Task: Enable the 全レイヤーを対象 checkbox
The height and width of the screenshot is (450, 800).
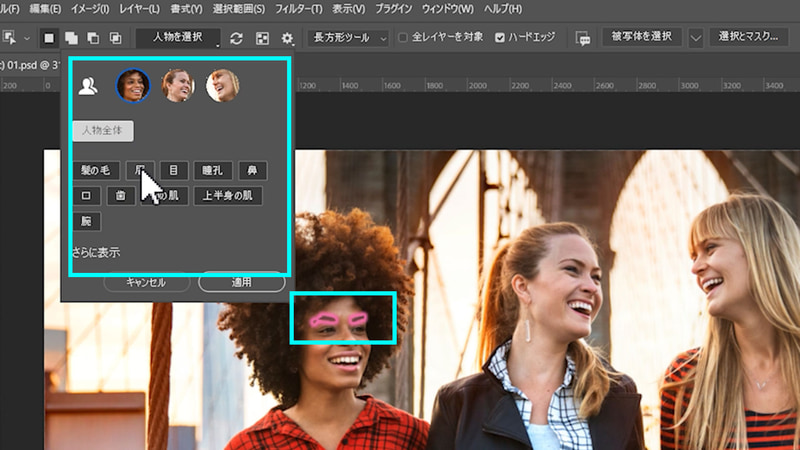Action: click(x=403, y=37)
